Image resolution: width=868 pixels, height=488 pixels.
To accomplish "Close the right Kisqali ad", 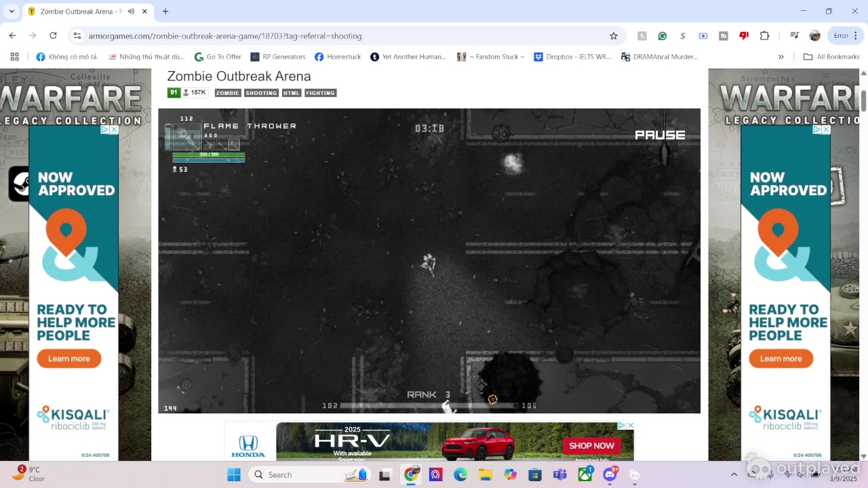I will click(x=826, y=129).
